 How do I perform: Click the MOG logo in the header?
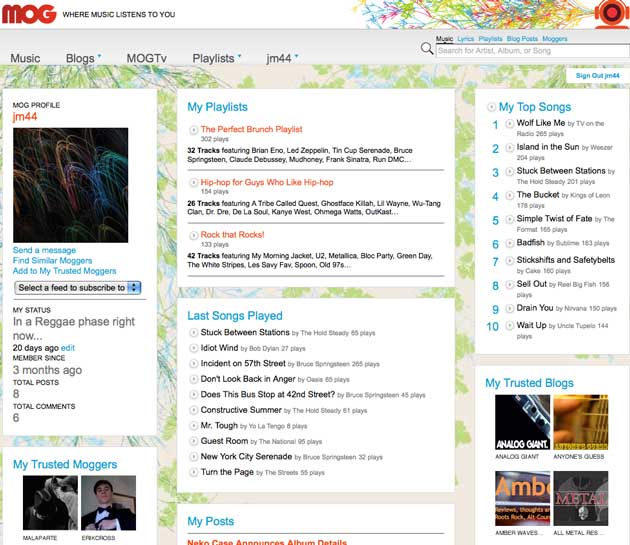coord(30,16)
